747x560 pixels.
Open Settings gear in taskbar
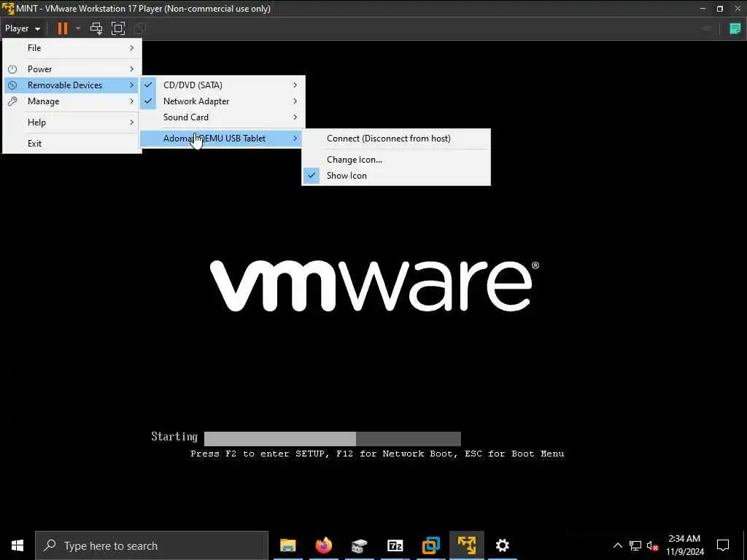click(502, 545)
